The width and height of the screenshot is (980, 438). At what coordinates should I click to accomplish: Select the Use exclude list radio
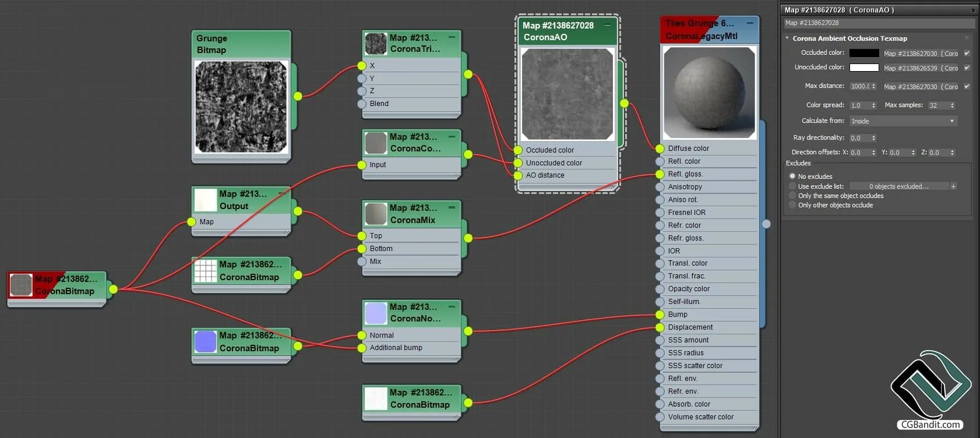[792, 186]
